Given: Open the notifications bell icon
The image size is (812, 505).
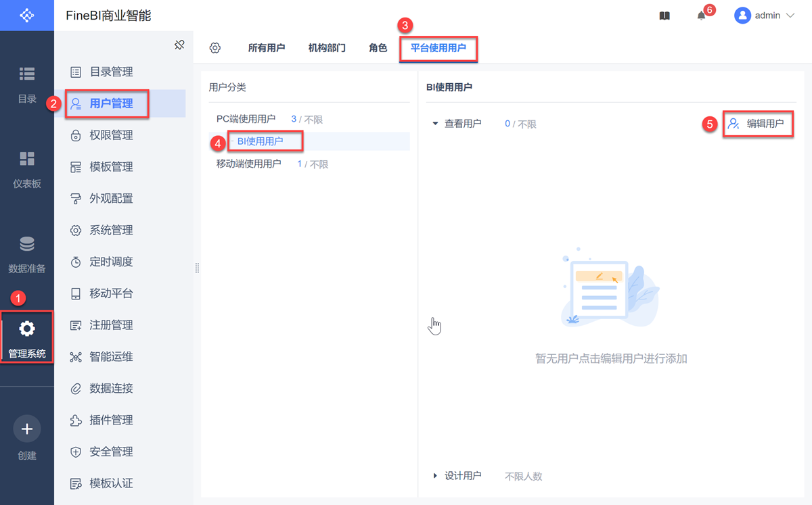Looking at the screenshot, I should click(x=701, y=16).
